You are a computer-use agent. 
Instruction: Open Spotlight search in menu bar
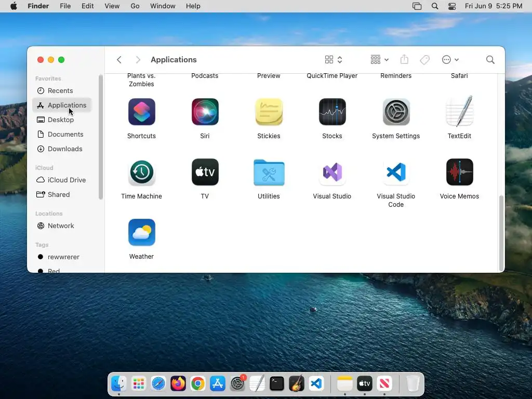tap(435, 6)
